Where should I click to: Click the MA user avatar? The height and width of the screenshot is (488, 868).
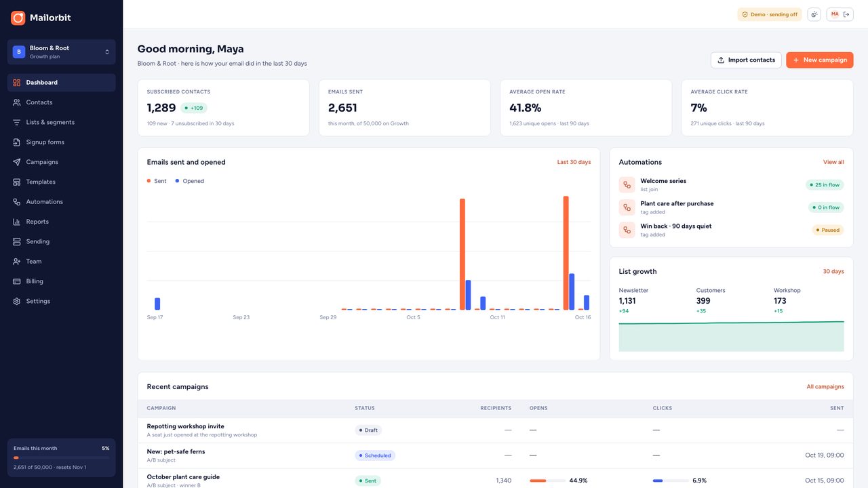coord(835,14)
